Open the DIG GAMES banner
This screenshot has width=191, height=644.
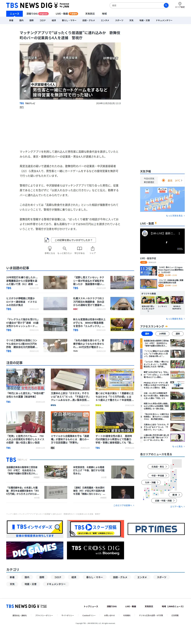[x=35, y=550]
